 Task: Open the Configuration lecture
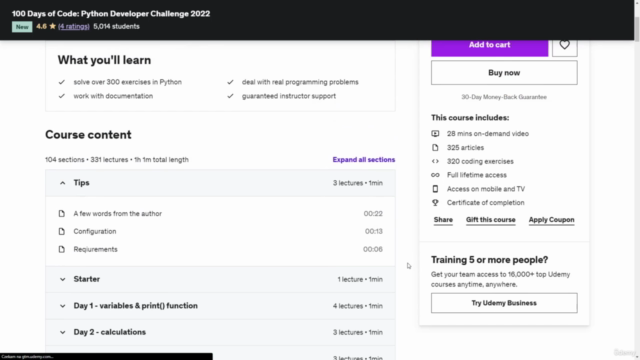(95, 231)
